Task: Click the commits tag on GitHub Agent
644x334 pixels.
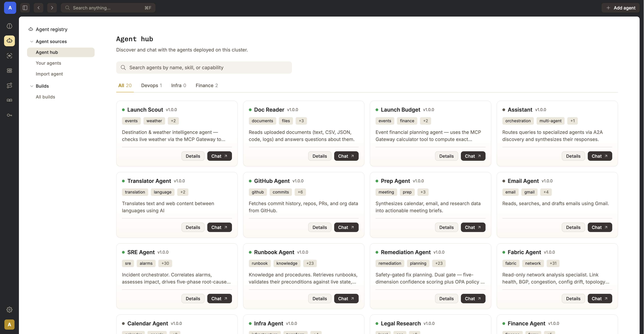Action: (x=280, y=192)
